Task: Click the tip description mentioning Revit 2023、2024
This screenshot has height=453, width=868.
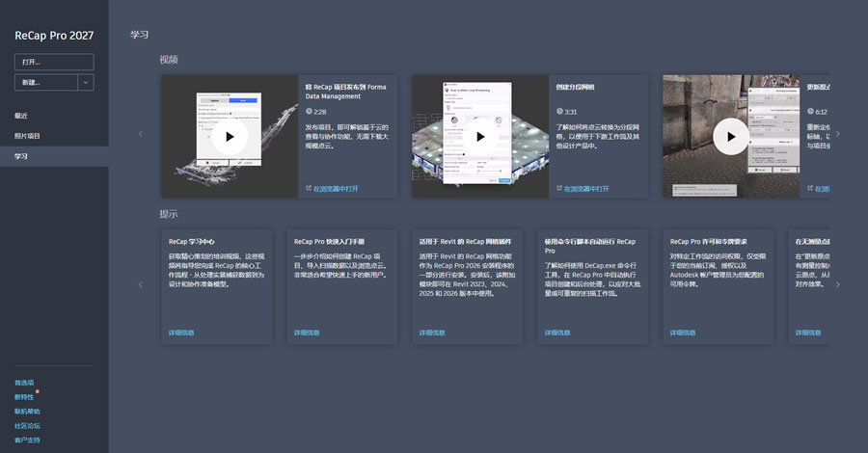Action: pyautogui.click(x=467, y=275)
